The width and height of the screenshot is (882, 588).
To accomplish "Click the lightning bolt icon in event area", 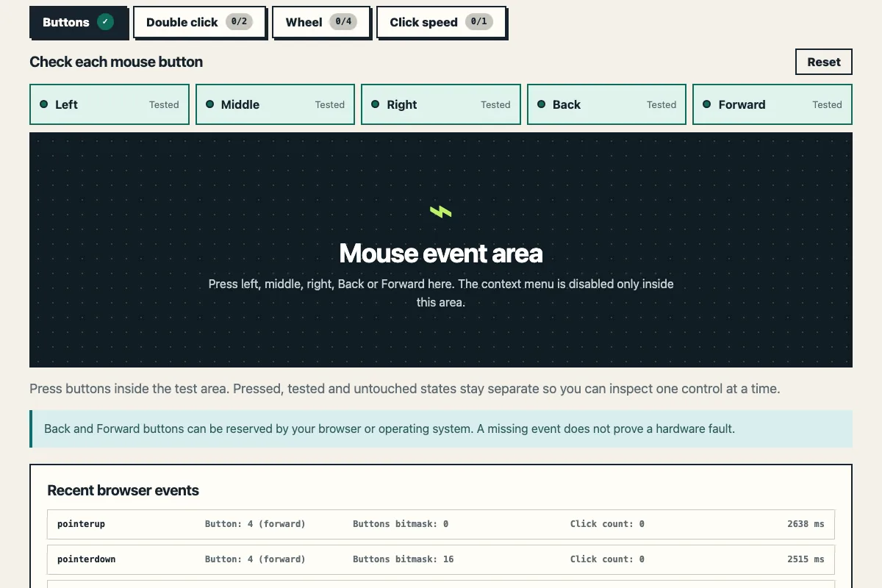I will [441, 212].
